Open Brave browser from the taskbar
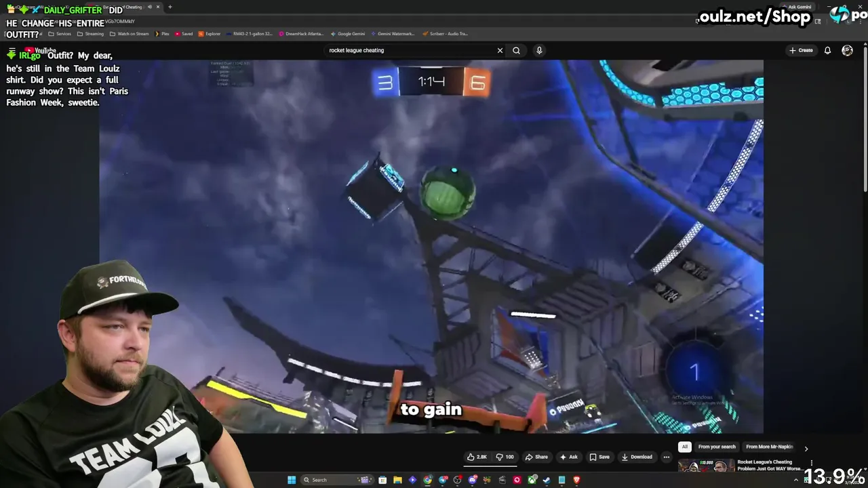The image size is (868, 488). [576, 480]
